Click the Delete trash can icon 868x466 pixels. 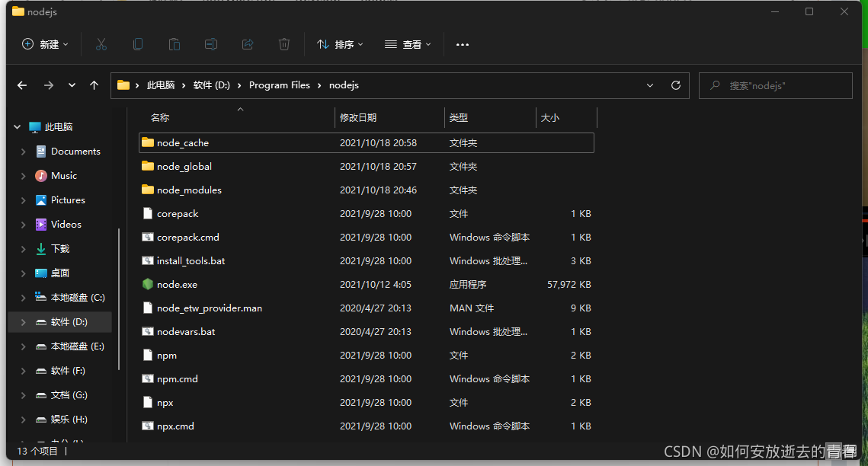[284, 44]
